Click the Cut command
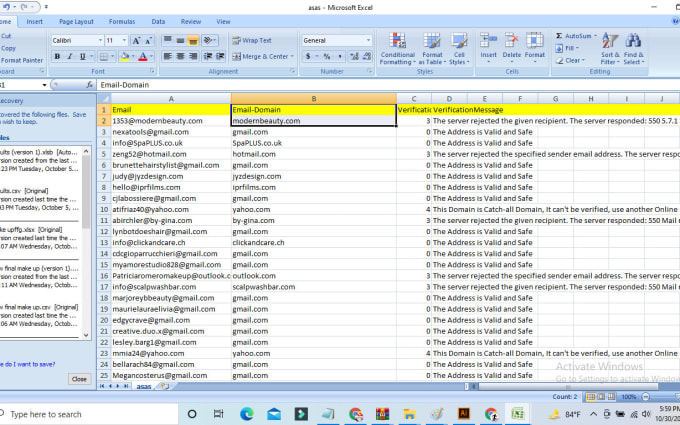Screen dimensions: 680x425 (x=6, y=36)
